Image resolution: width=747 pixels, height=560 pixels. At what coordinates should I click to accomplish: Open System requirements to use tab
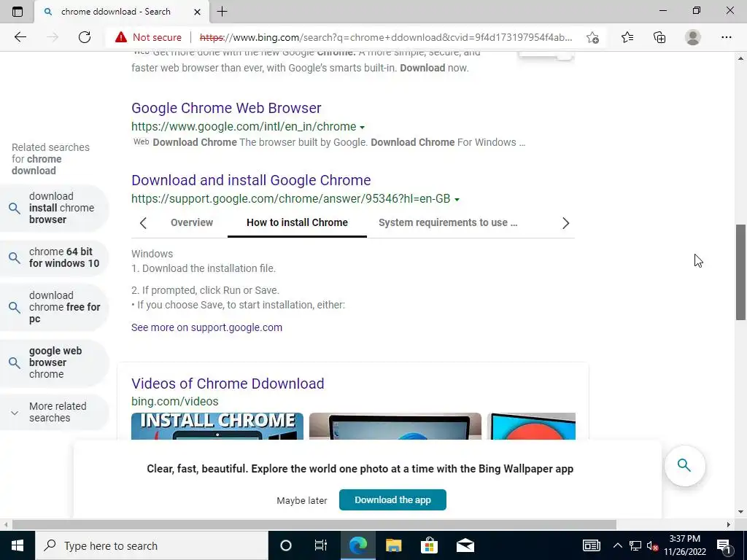448,222
